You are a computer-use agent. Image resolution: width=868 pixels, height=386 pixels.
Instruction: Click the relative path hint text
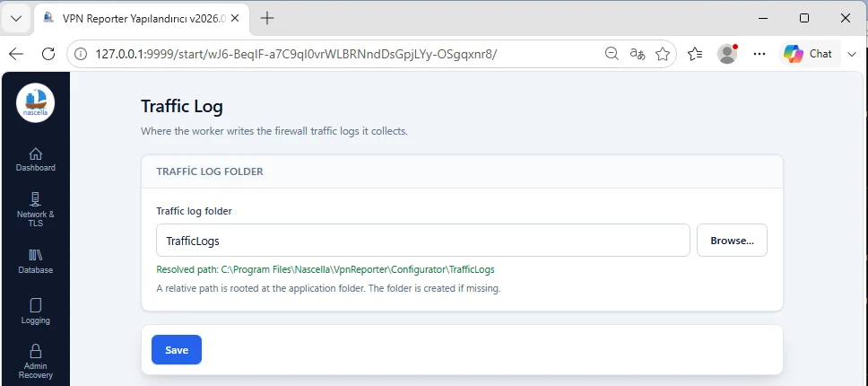pos(328,288)
